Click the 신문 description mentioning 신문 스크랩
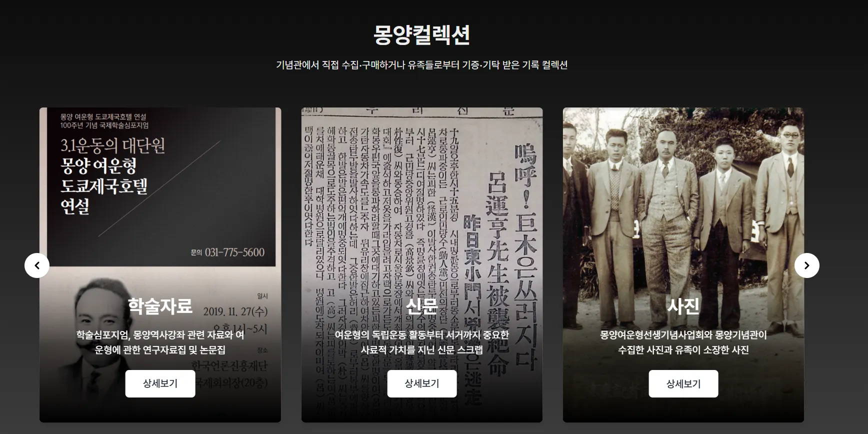 pyautogui.click(x=422, y=342)
